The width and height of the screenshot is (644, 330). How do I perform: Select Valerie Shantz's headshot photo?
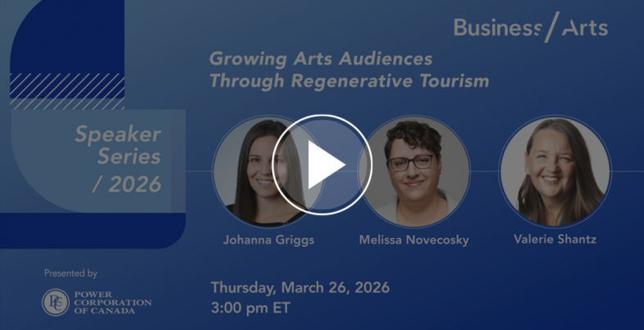coord(555,172)
